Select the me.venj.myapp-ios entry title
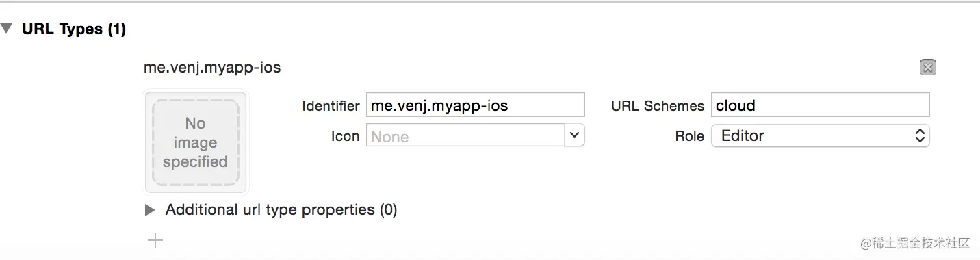980x260 pixels. pos(212,68)
